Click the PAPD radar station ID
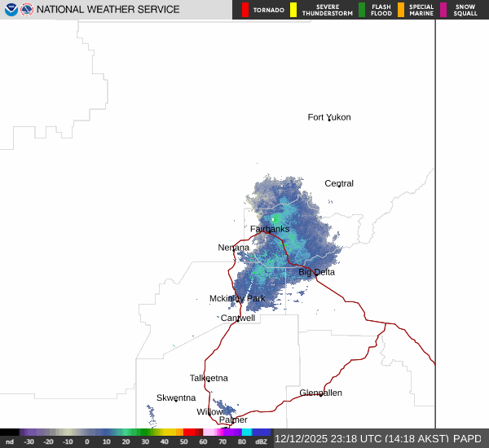Image resolution: width=489 pixels, height=448 pixels. pyautogui.click(x=468, y=438)
